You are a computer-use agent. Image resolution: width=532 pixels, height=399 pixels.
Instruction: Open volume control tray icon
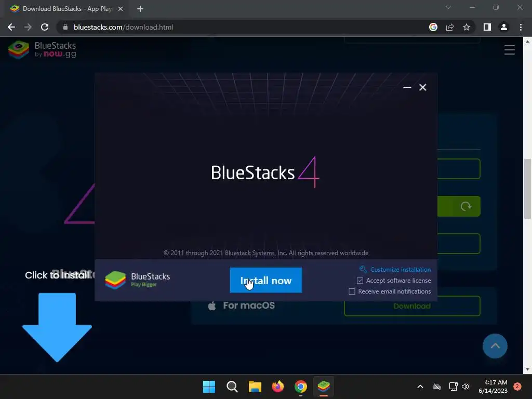coord(465,387)
